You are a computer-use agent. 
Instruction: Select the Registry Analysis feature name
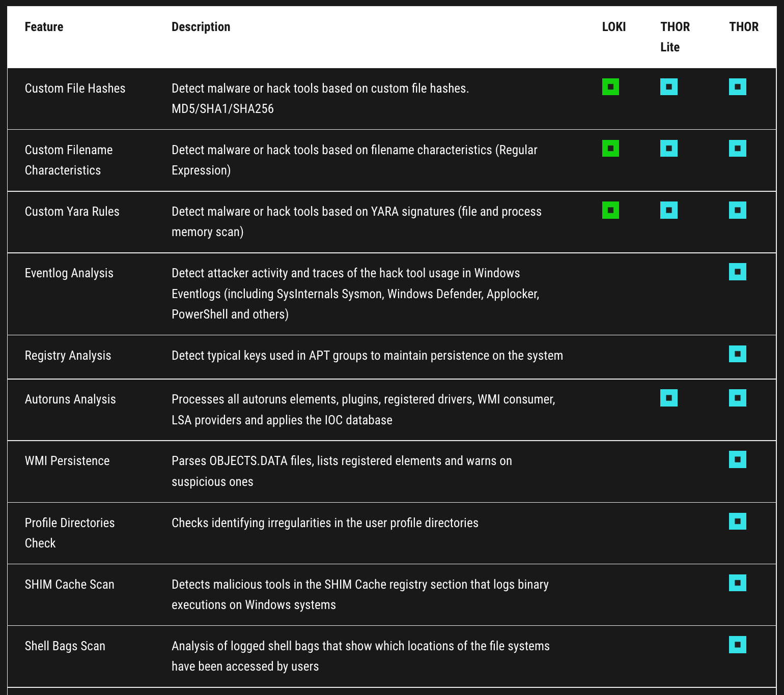point(68,356)
